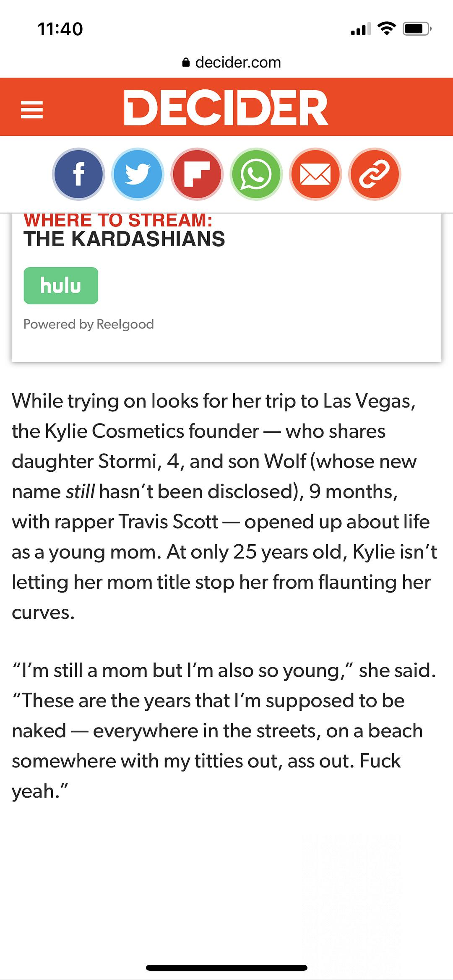Tap the lock icon beside URL
The height and width of the screenshot is (980, 453).
point(186,63)
